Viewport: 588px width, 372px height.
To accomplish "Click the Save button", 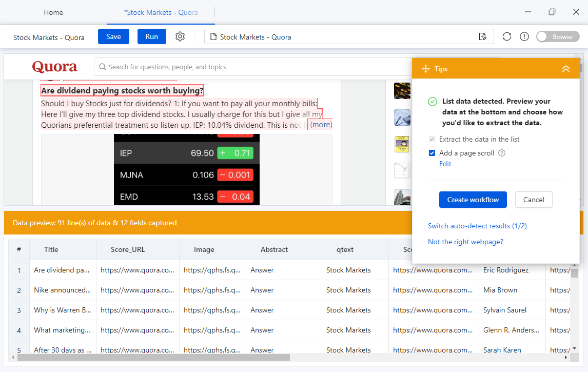I will click(x=113, y=36).
